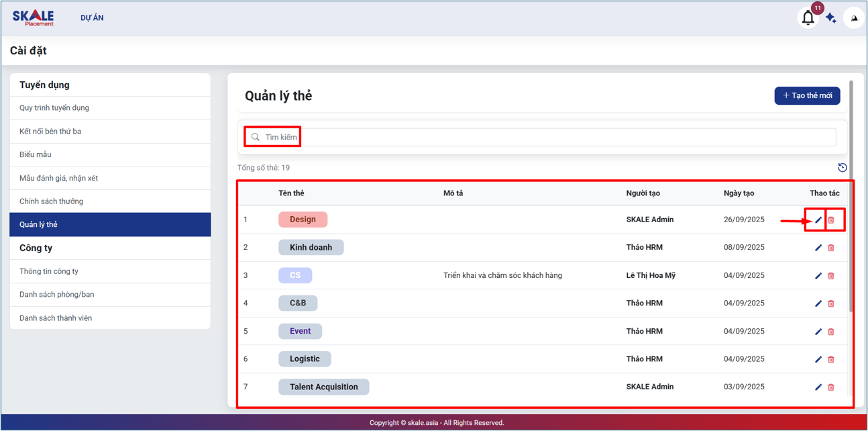This screenshot has width=868, height=431.
Task: Delete the CS tag
Action: click(831, 276)
